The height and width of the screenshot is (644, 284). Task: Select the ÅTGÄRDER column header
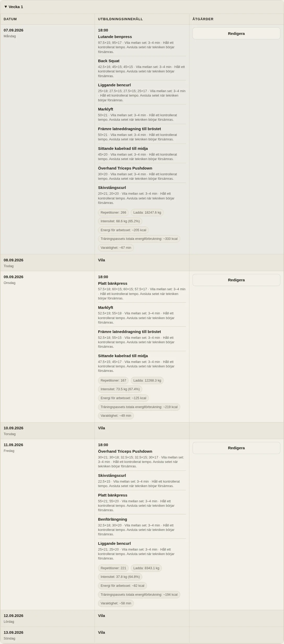[203, 19]
